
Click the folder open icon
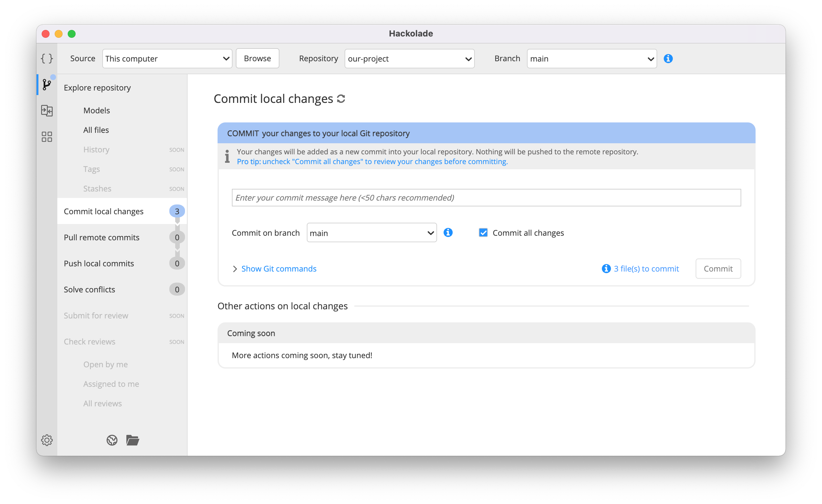coord(133,440)
